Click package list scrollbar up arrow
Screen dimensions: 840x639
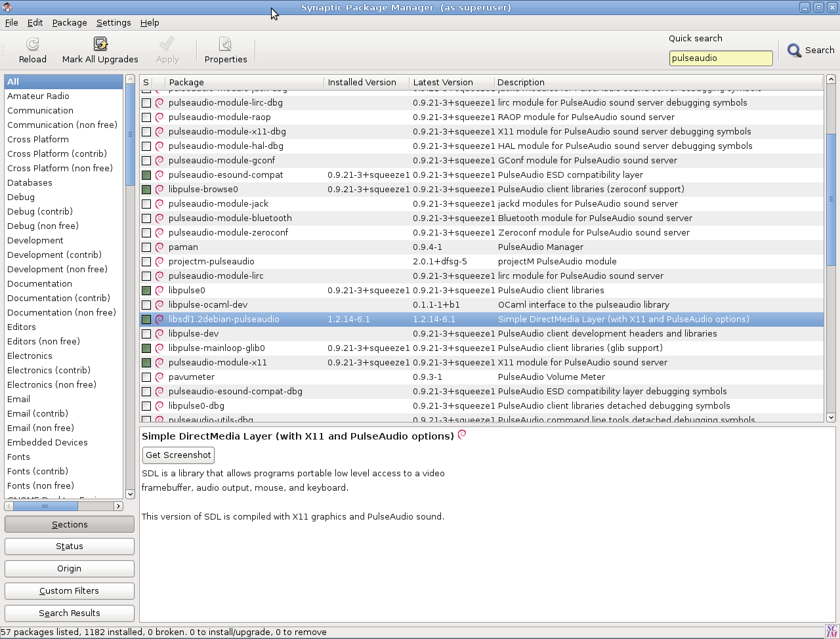[831, 79]
